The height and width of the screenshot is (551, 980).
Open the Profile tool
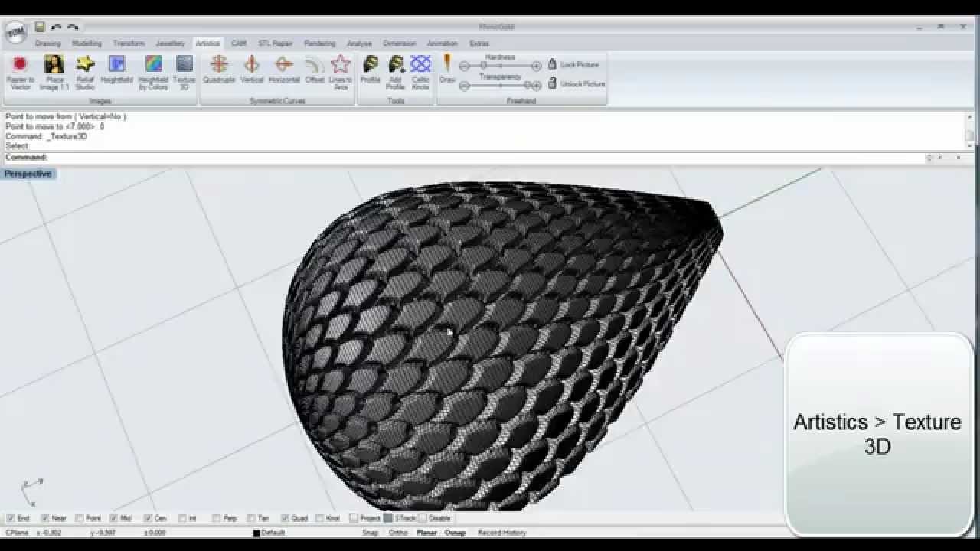[371, 70]
